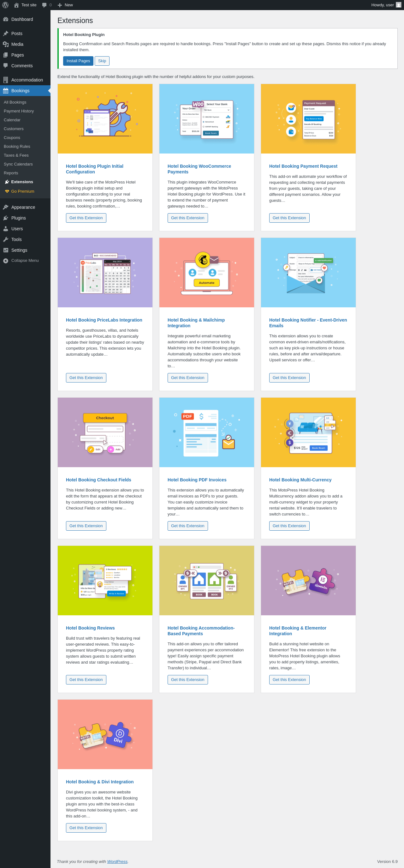Image resolution: width=404 pixels, height=868 pixels.
Task: Click the Extensions plug icon in submenu
Action: coord(7,182)
